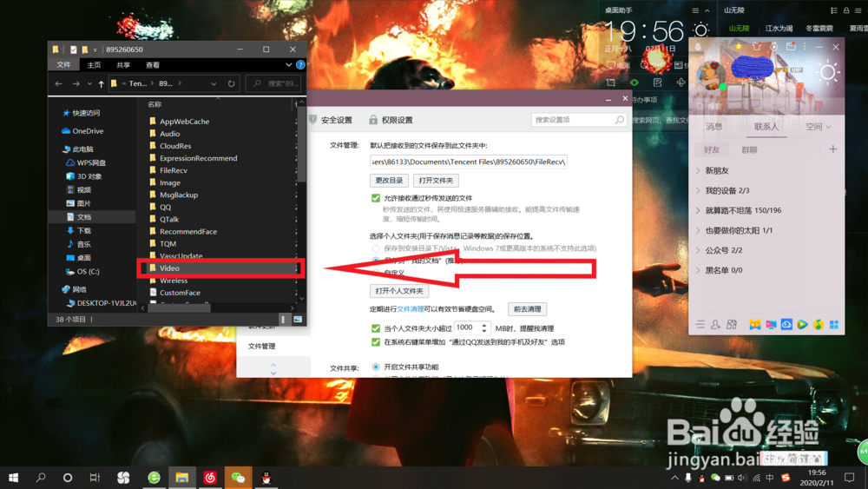The width and height of the screenshot is (868, 489).
Task: Toggle the green eye icon in desktop assistant
Action: pos(635,83)
